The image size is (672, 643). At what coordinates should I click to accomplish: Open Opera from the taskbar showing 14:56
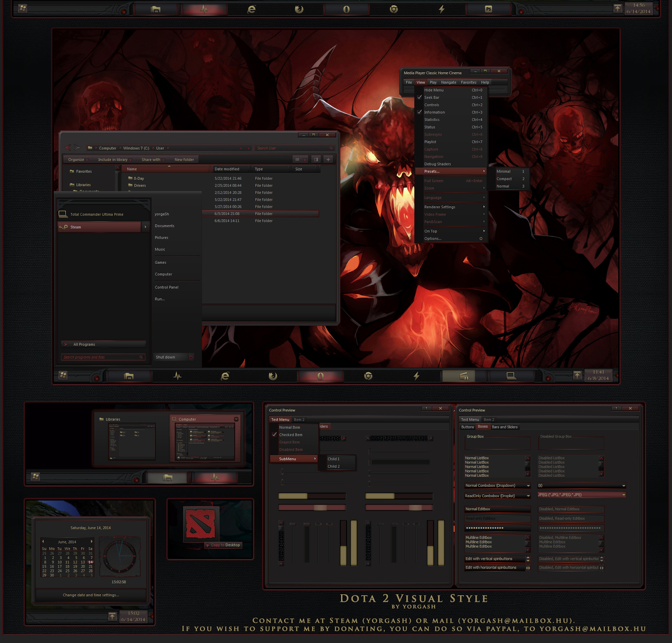click(x=346, y=9)
